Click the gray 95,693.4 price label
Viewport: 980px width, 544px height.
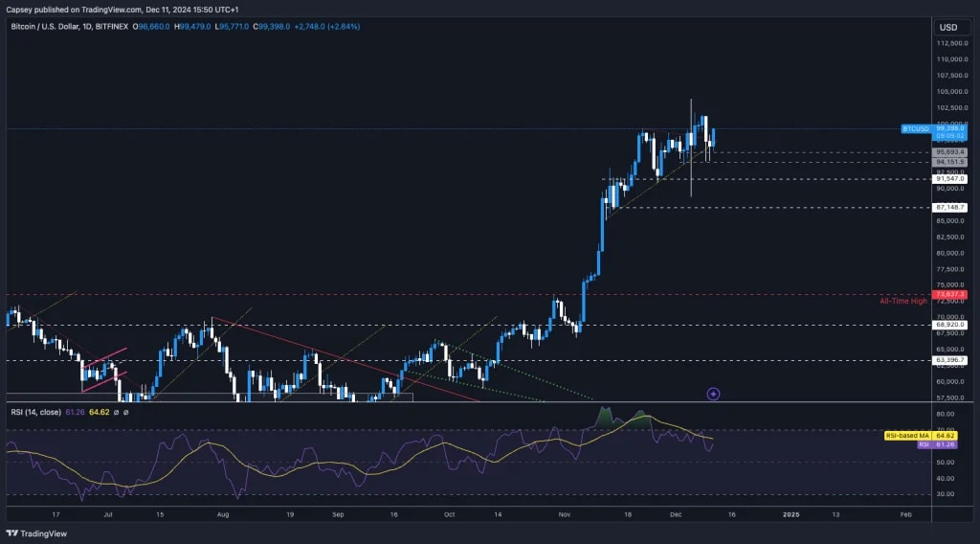949,152
